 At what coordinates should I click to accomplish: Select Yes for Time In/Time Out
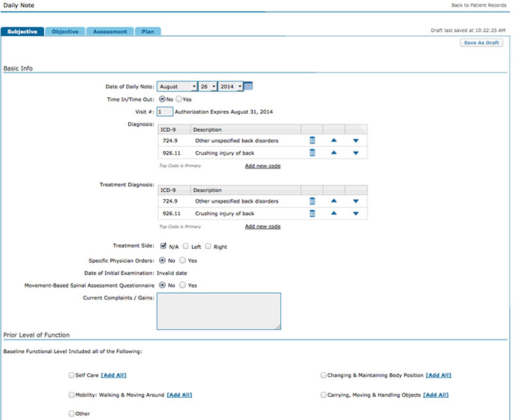(179, 99)
